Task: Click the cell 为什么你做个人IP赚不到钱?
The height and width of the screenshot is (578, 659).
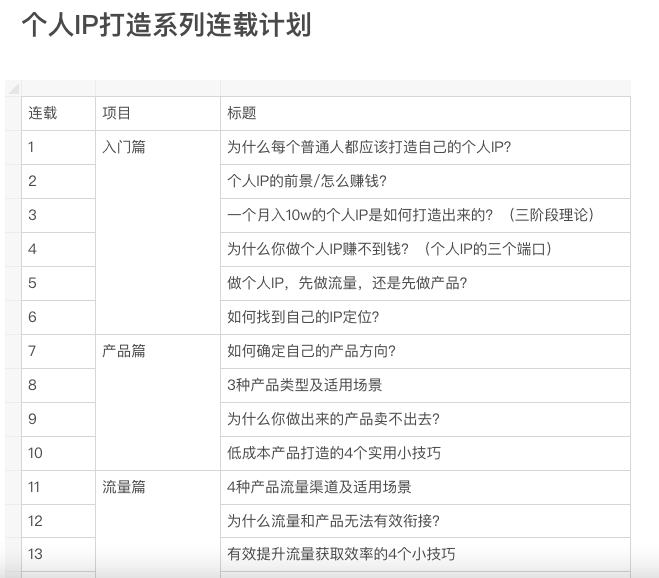Action: coord(425,250)
